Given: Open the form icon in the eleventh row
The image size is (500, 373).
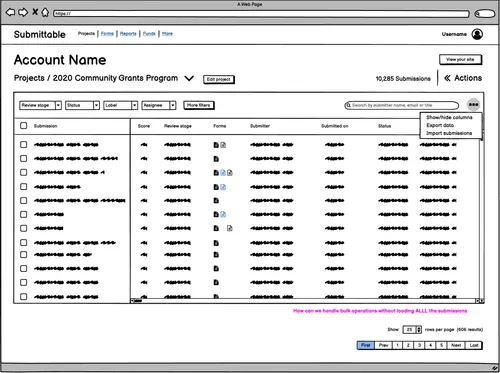Looking at the screenshot, I should pyautogui.click(x=216, y=283).
